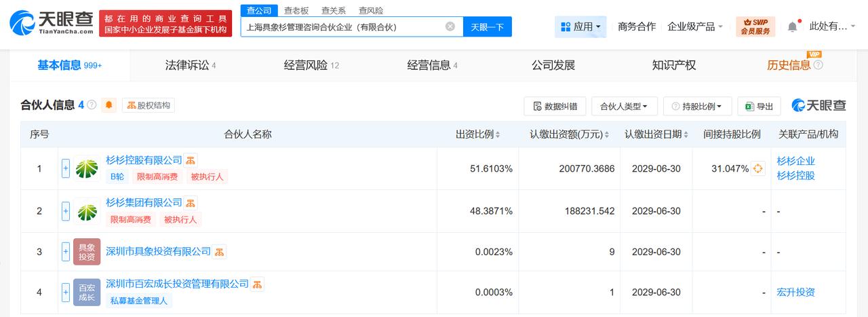Expand row 3 深圳市具象投资有限公司 with plus button
Image resolution: width=868 pixels, height=317 pixels.
point(66,252)
